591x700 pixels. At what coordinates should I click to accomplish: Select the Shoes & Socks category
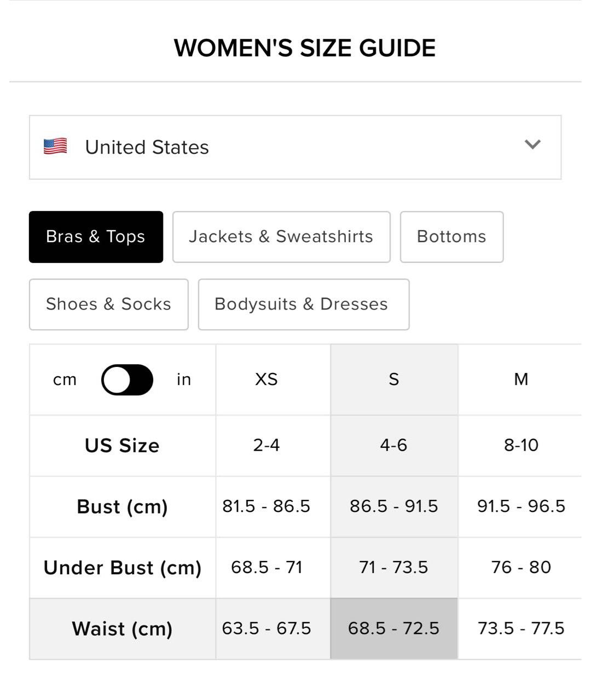pyautogui.click(x=108, y=305)
